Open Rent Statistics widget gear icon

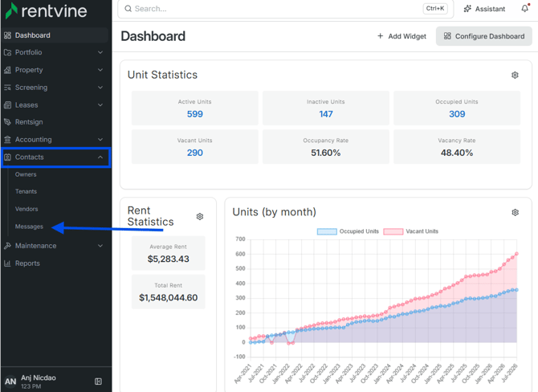pos(200,216)
